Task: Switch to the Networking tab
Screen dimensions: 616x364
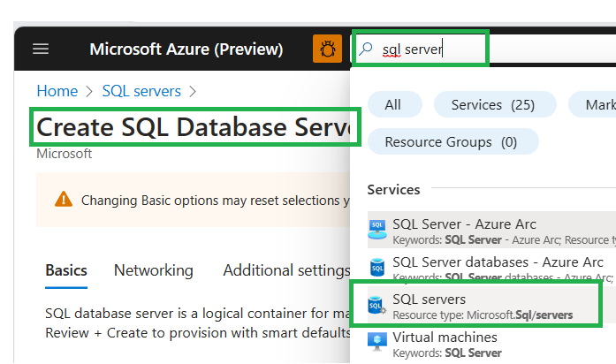Action: (x=153, y=270)
